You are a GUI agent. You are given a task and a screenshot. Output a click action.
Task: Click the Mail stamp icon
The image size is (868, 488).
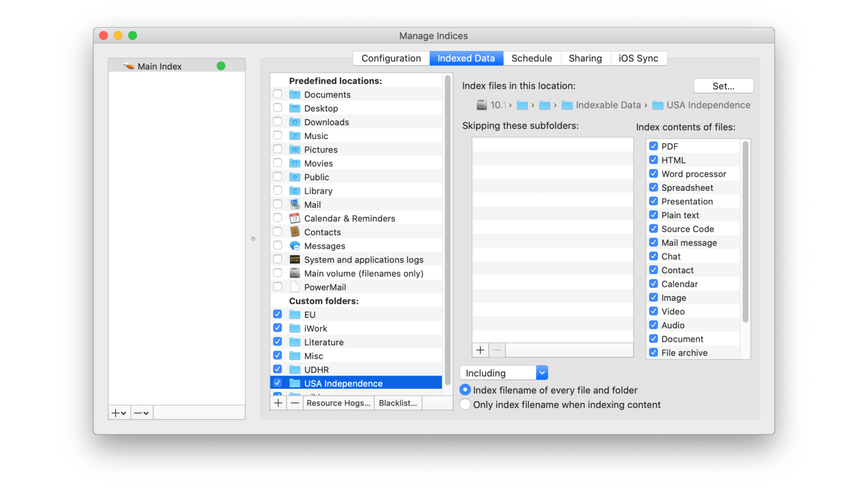295,205
